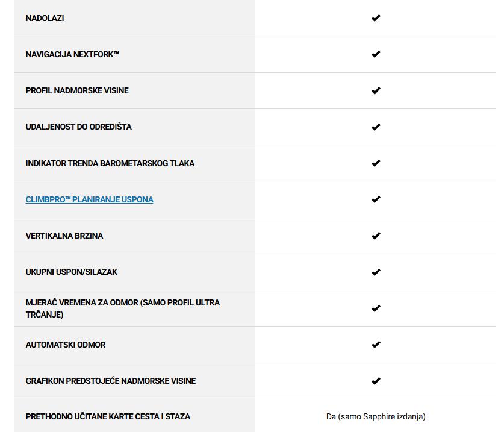This screenshot has height=432, width=504.
Task: Click the checkmark for Indikator trenda barometarskog tlaka
Action: [376, 163]
